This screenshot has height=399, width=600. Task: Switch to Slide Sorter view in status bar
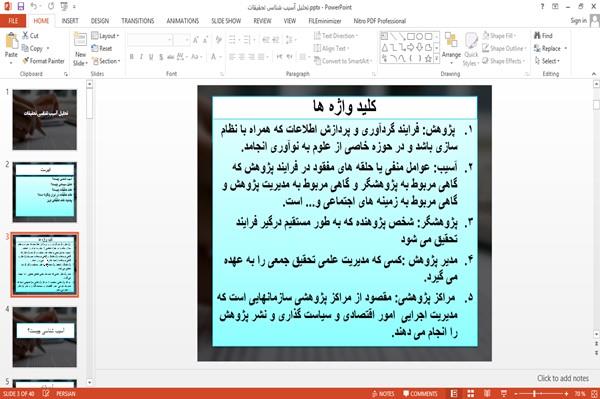click(471, 394)
